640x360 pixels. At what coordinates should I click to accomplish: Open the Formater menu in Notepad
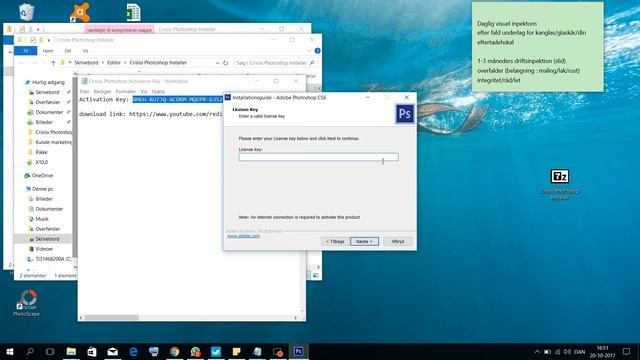pyautogui.click(x=126, y=91)
